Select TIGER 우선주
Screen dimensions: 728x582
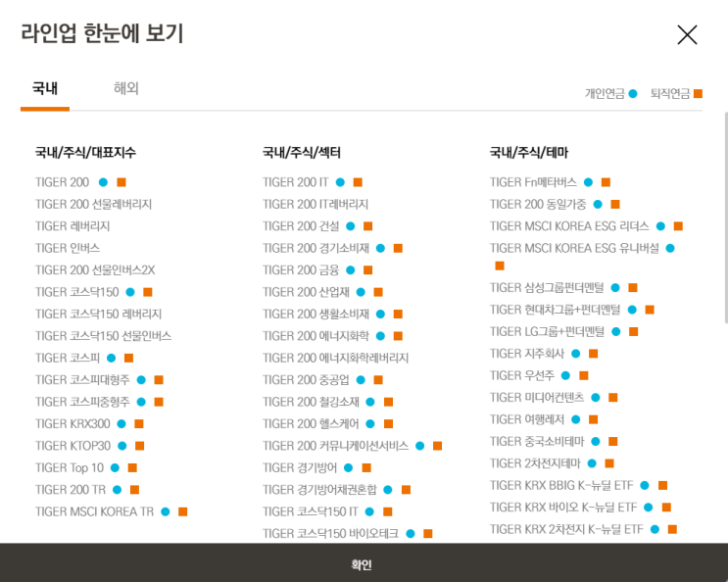click(522, 375)
